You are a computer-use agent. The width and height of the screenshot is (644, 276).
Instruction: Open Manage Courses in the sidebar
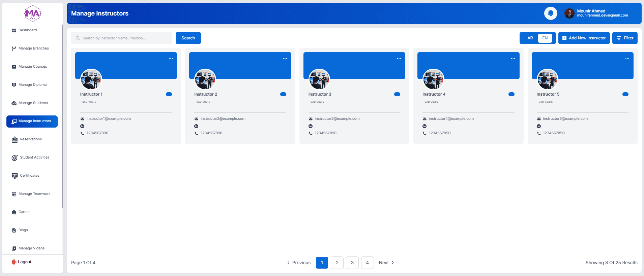pos(32,67)
